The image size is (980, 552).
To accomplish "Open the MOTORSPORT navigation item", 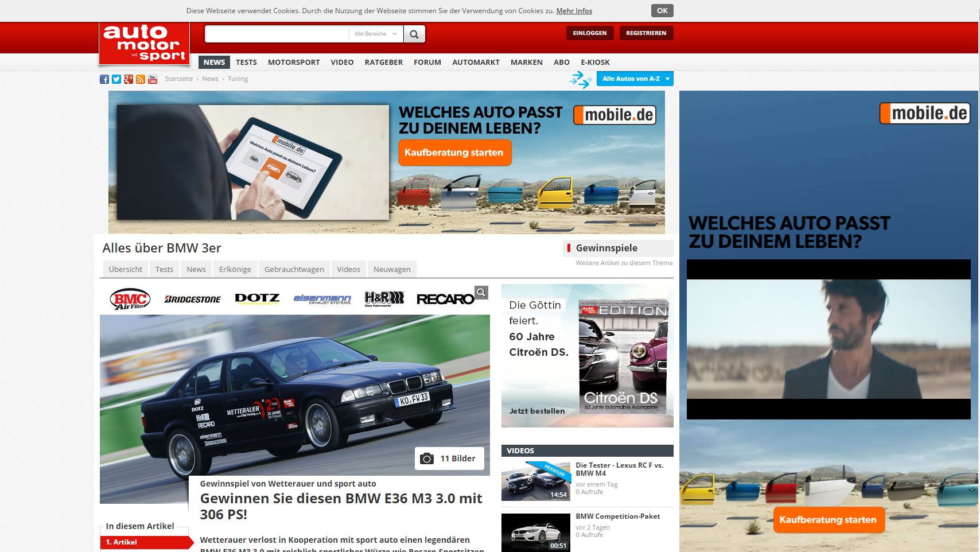I will click(x=294, y=62).
